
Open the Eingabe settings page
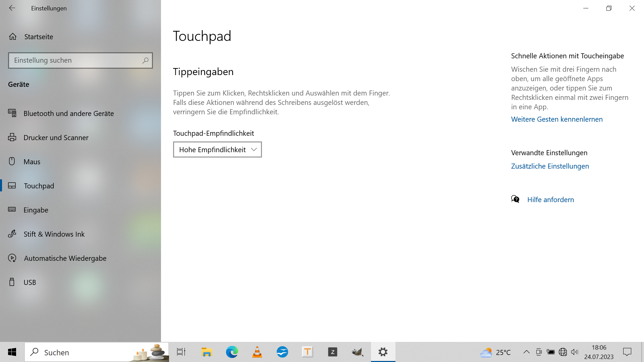[x=36, y=210]
